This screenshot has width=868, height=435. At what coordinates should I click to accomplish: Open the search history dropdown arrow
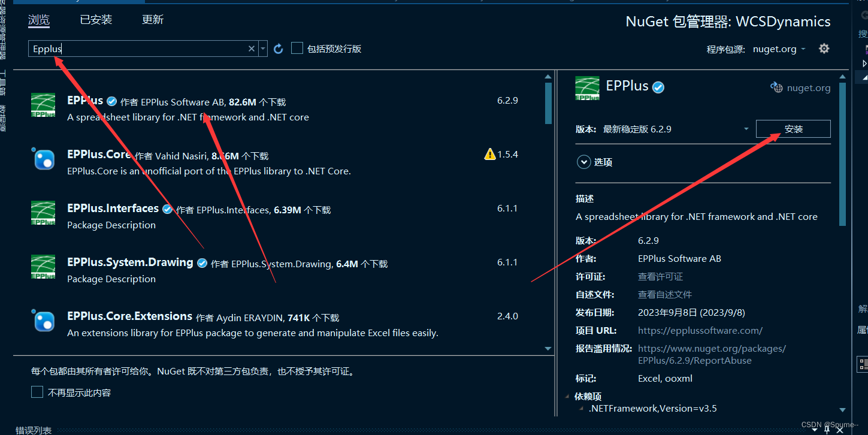(263, 49)
